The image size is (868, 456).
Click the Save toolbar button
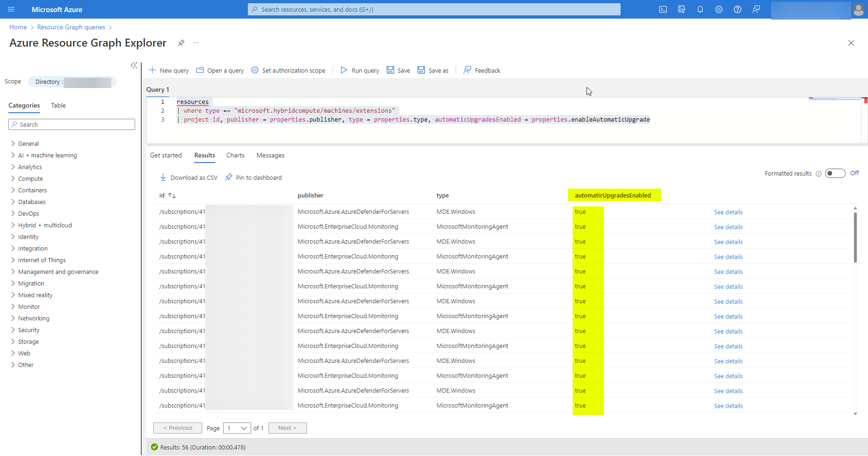click(x=398, y=70)
